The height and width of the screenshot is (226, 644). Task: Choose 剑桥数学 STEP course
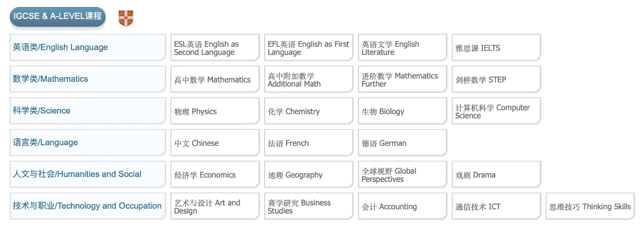click(496, 79)
